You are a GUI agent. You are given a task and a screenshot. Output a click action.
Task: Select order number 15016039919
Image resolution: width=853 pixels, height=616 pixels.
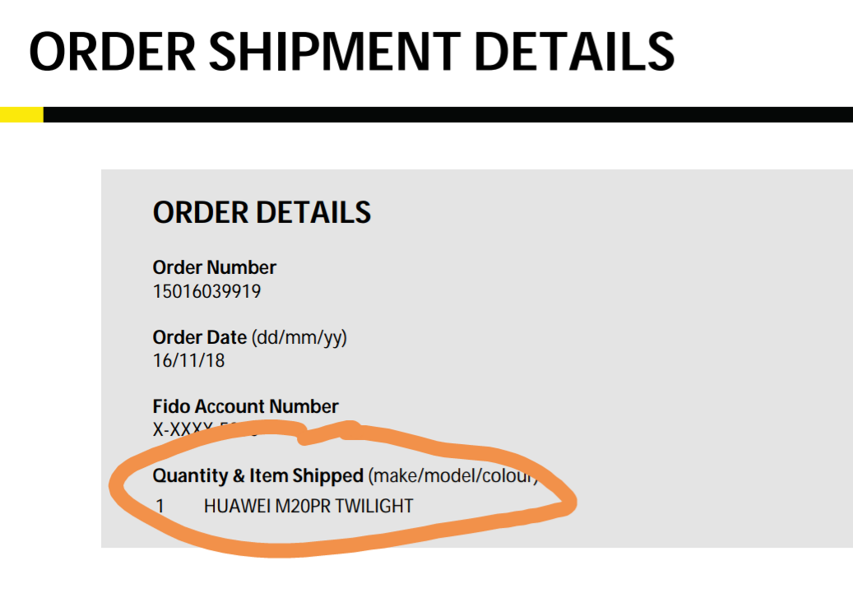[206, 291]
